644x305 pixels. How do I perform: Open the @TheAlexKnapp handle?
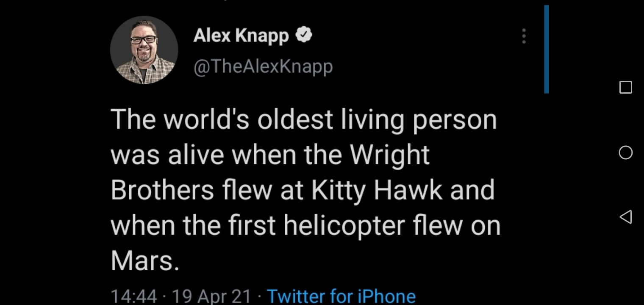click(x=263, y=67)
